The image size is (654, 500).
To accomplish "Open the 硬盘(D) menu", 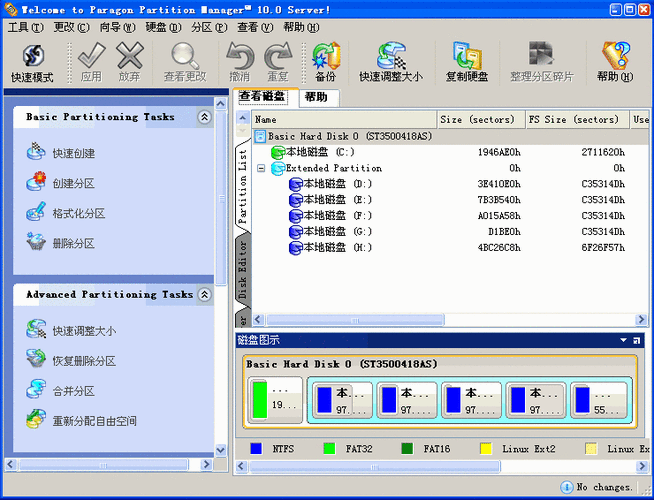I will click(x=163, y=28).
